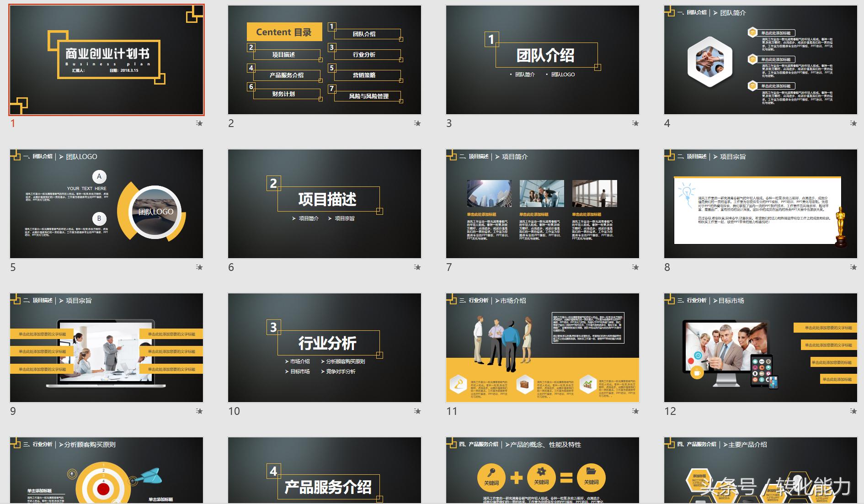This screenshot has height=504, width=864.
Task: Click the transition star icon under slide 4
Action: pyautogui.click(x=853, y=123)
